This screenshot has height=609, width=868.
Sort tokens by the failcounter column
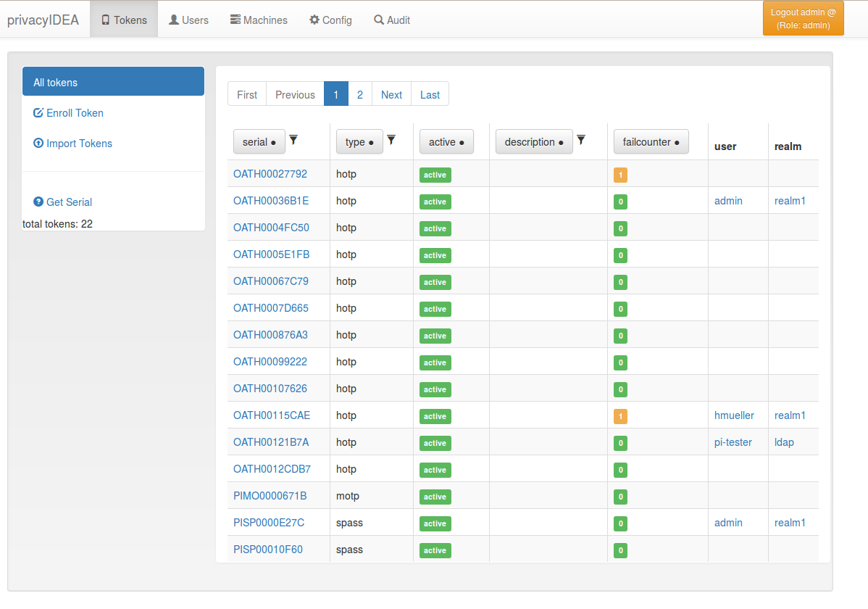[x=651, y=141]
